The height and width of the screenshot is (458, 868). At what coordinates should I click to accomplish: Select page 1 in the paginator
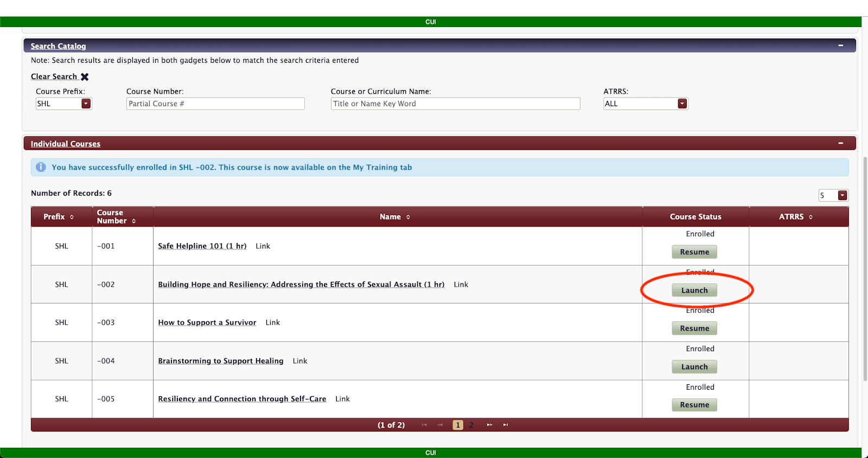click(x=458, y=425)
